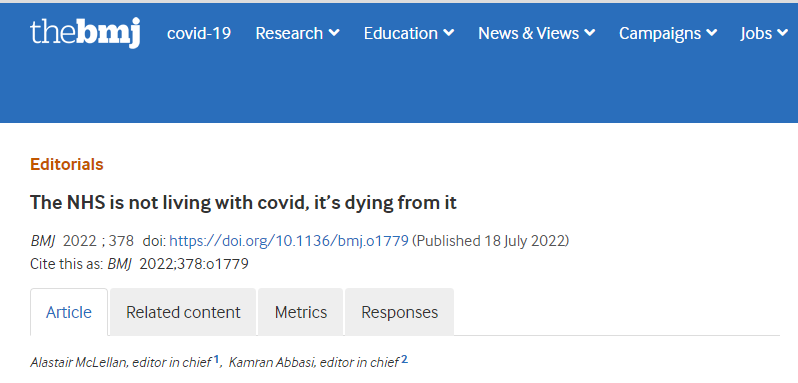798x383 pixels.
Task: Select the Article tab
Action: [x=69, y=312]
